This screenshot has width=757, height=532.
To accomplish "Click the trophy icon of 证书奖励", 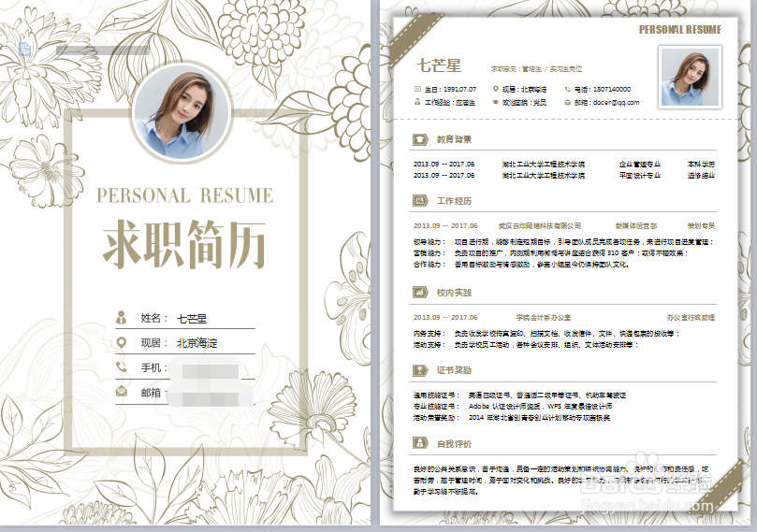I will tap(420, 370).
